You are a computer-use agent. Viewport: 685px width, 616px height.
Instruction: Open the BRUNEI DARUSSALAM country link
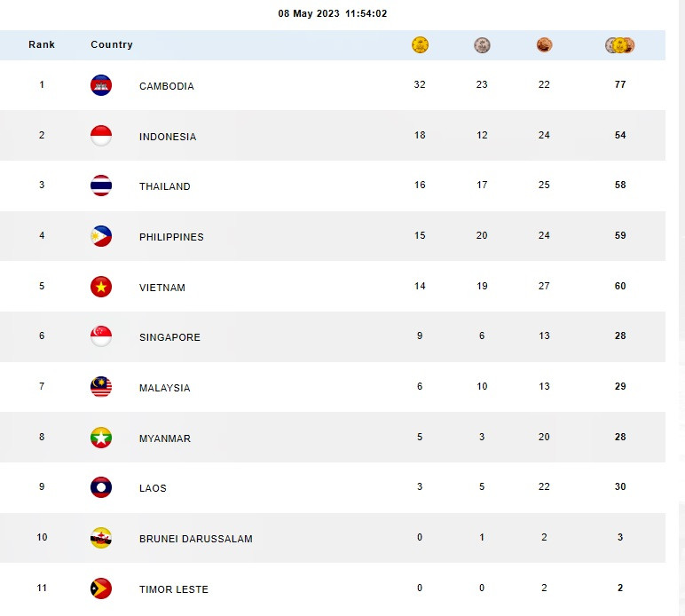pos(196,539)
